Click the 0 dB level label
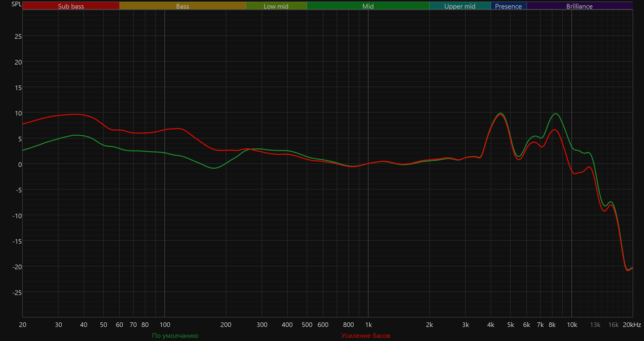Image resolution: width=644 pixels, height=341 pixels. 20,164
